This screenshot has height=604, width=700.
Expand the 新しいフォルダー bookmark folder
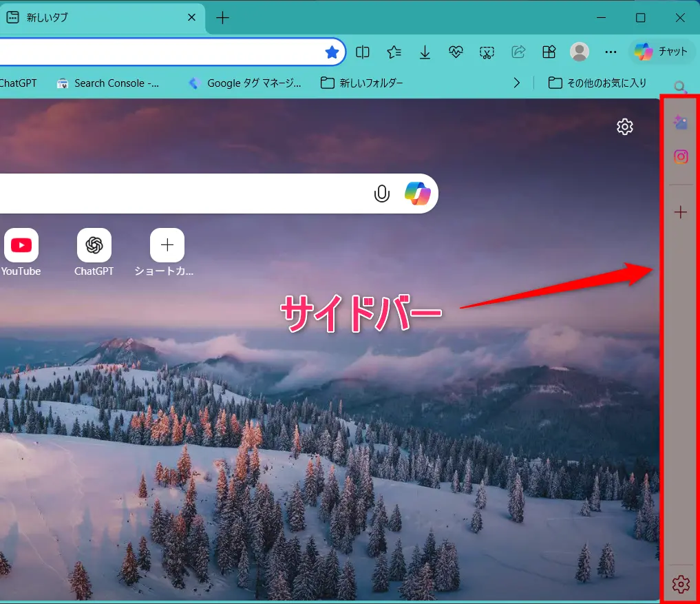click(362, 83)
